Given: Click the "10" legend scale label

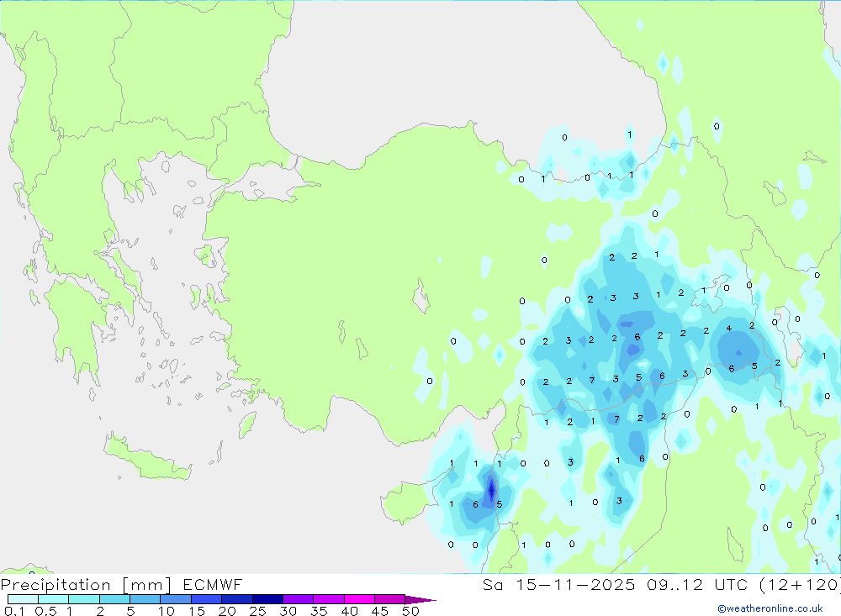Looking at the screenshot, I should pos(167,611).
